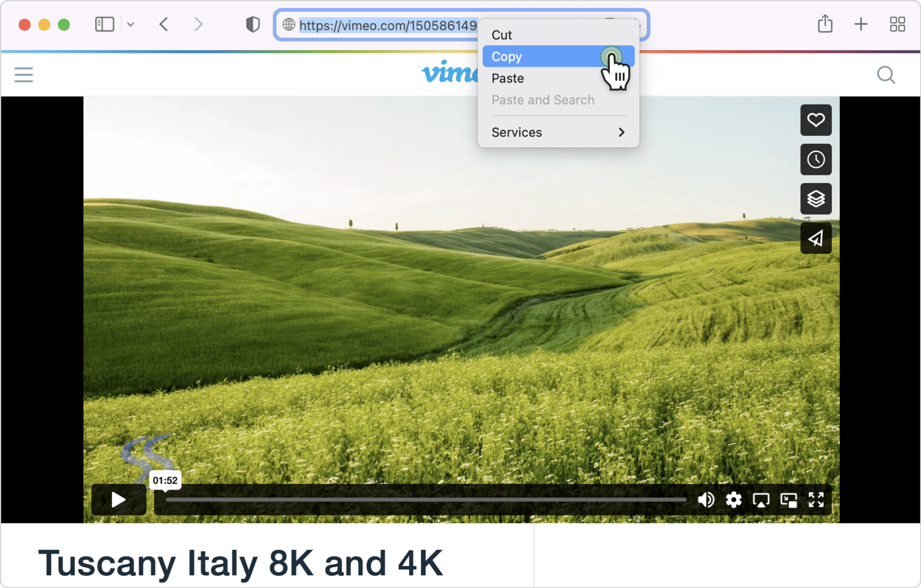Viewport: 921px width, 588px height.
Task: Open the sidebar dropdown chevron
Action: (130, 25)
